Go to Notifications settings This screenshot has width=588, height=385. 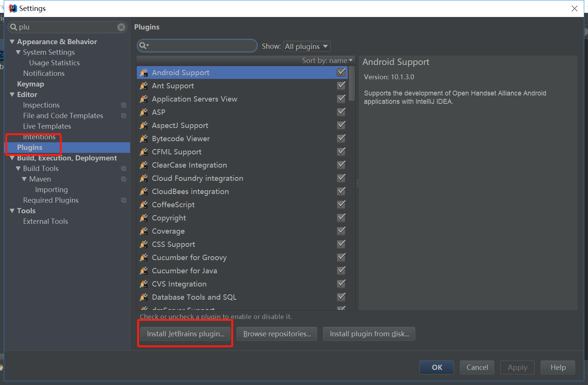pyautogui.click(x=44, y=73)
